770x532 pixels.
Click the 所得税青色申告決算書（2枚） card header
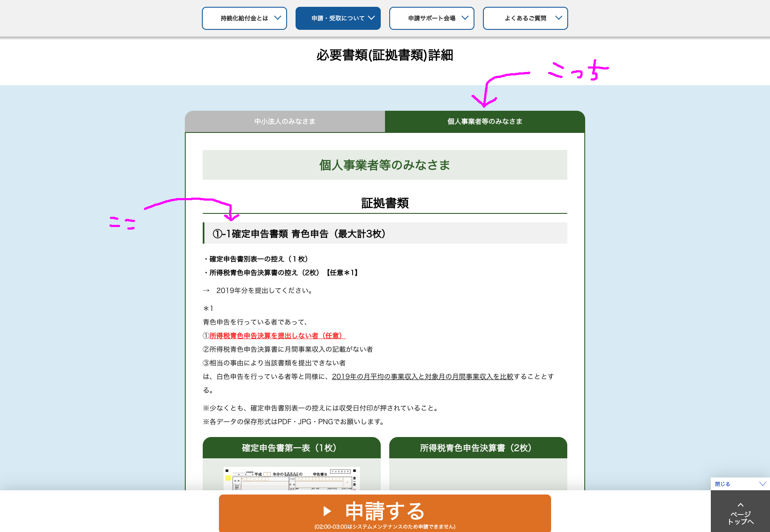(x=478, y=448)
